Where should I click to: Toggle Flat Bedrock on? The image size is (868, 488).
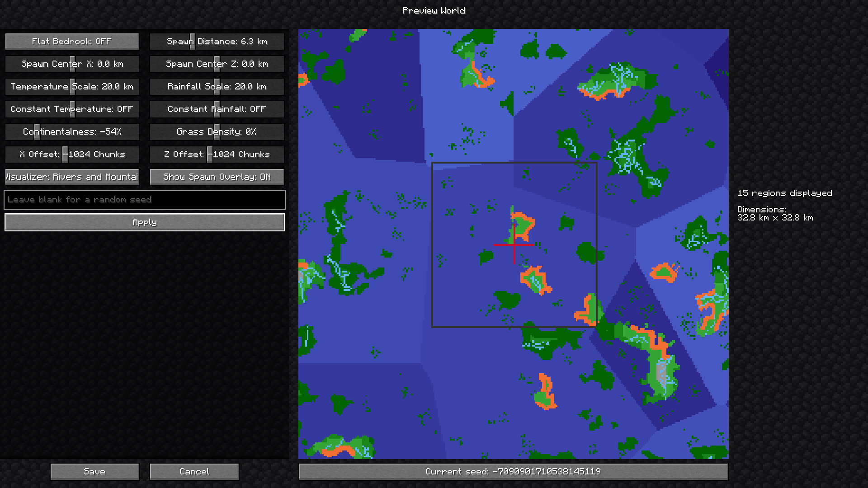72,41
